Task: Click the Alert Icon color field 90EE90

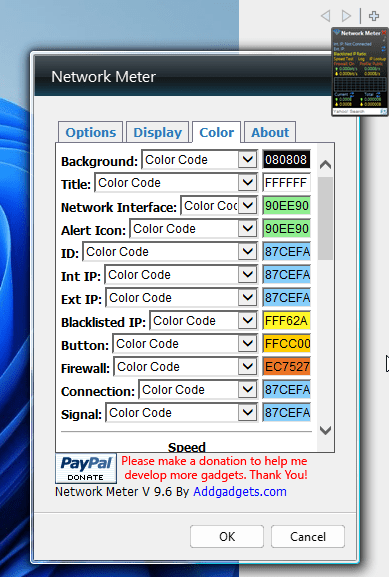Action: pyautogui.click(x=286, y=229)
